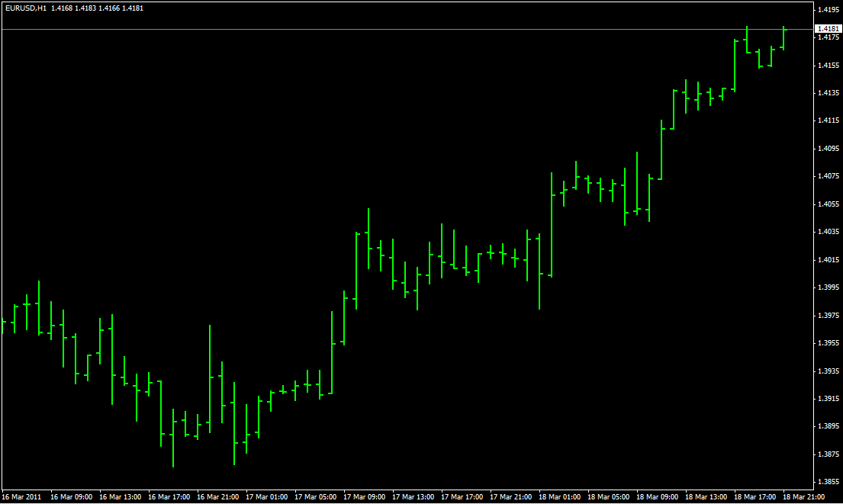843x504 pixels.
Task: Click the 1.4135 price axis label
Action: (x=828, y=93)
